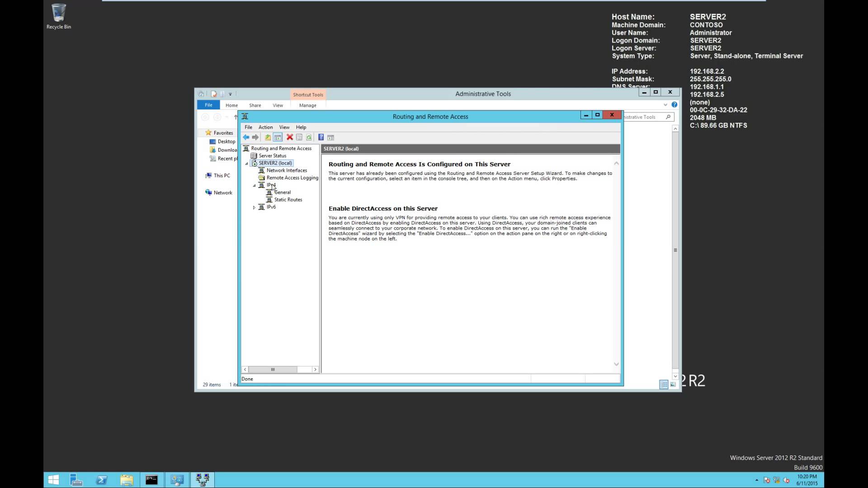Select Static Routes under IPv4

[x=288, y=200]
